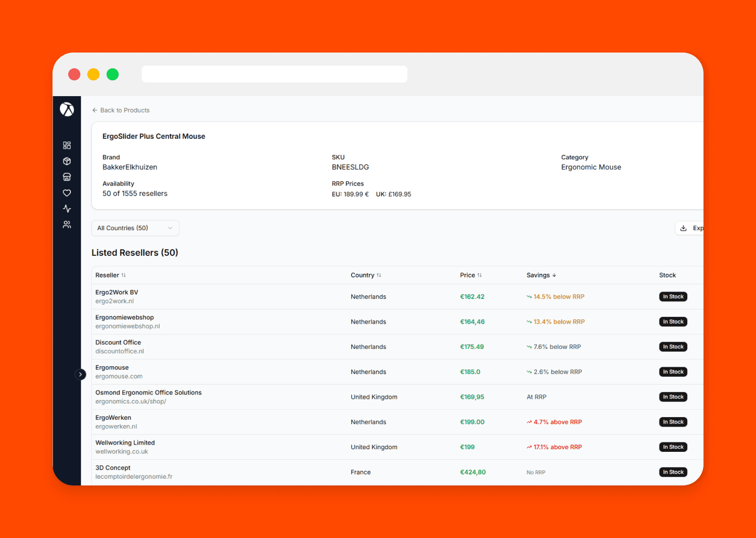Screen dimensions: 756x538
Task: Select the 3D Concept reseller name
Action: point(113,468)
